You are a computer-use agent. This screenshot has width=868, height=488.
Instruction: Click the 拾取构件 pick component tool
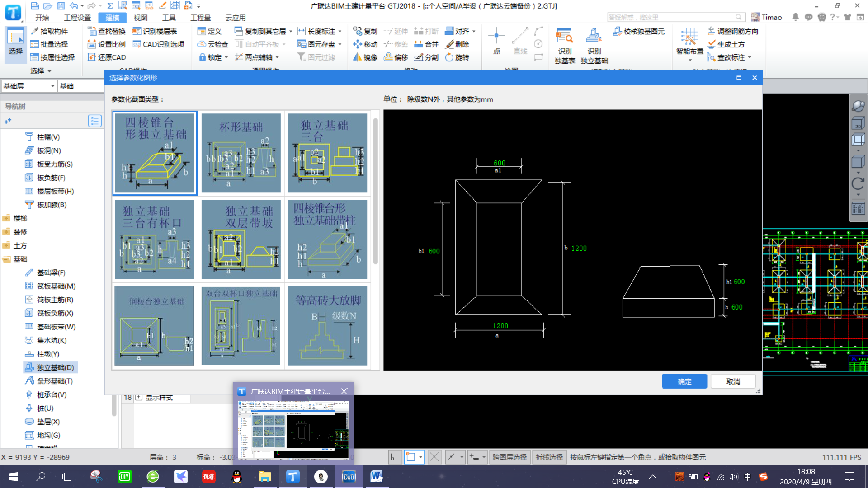[x=49, y=31]
